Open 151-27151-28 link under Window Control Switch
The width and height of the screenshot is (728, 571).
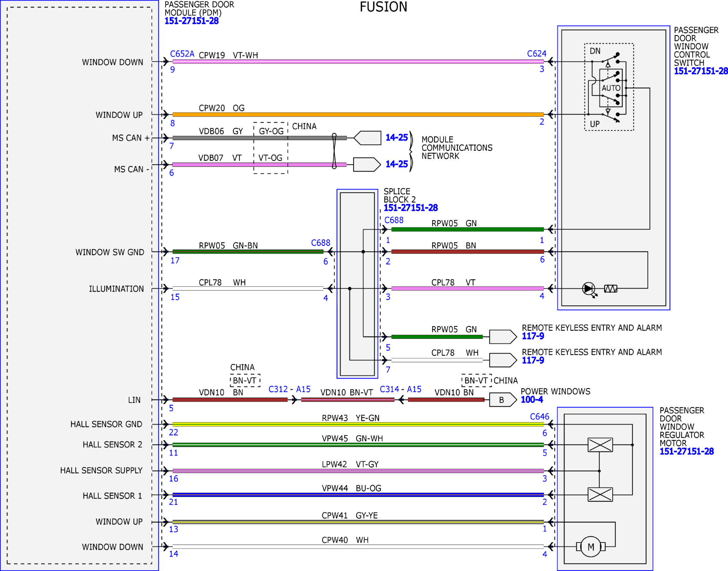tap(701, 71)
